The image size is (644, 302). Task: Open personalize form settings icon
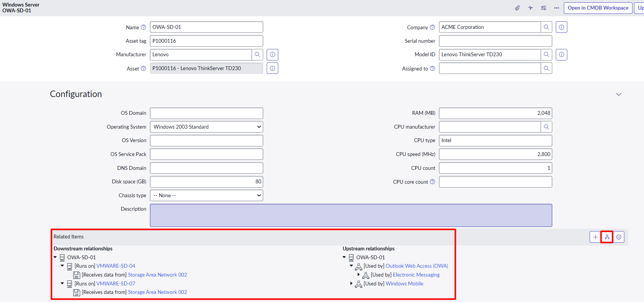(x=543, y=8)
